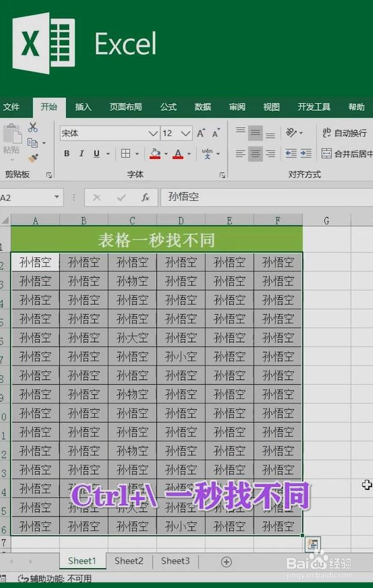Screen dimensions: 373x588
Task: Click the Copy icon
Action: 32,143
